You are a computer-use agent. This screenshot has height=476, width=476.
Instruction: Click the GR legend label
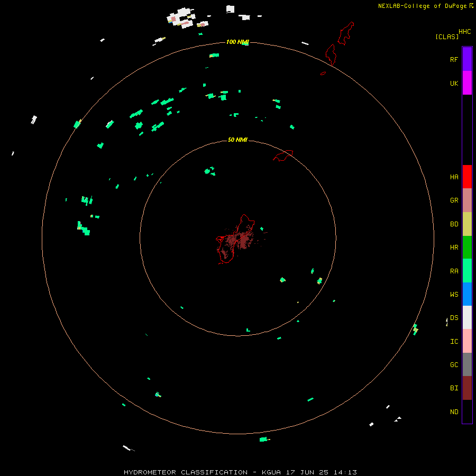[454, 200]
